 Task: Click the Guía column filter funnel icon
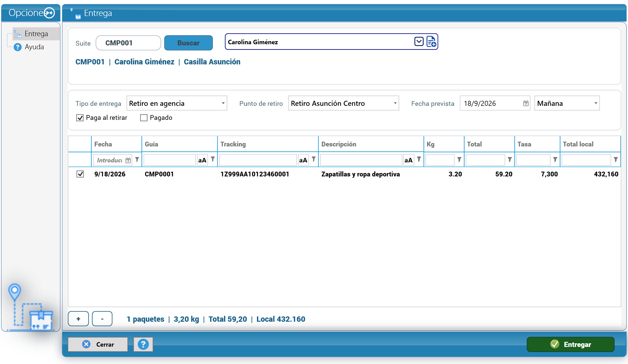click(x=213, y=159)
